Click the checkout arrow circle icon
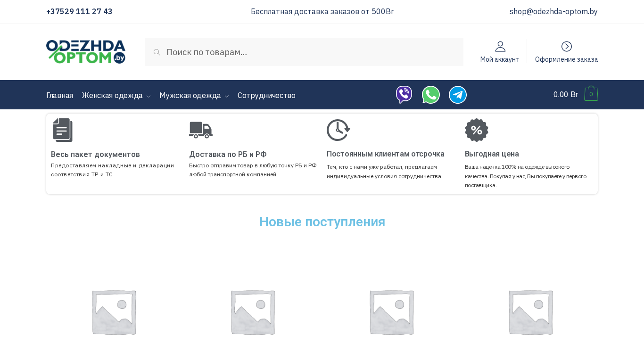Screen dimensions: 644x362 coord(566,47)
